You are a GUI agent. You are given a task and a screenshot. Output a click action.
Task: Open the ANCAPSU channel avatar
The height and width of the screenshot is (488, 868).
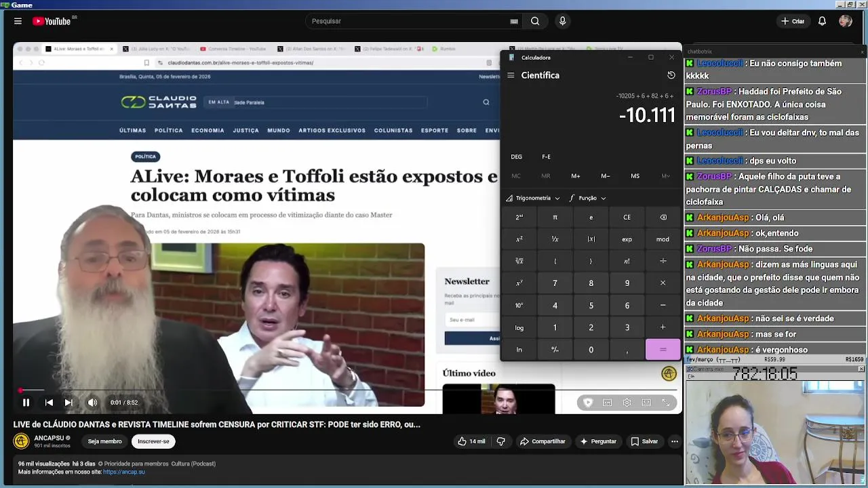[22, 441]
